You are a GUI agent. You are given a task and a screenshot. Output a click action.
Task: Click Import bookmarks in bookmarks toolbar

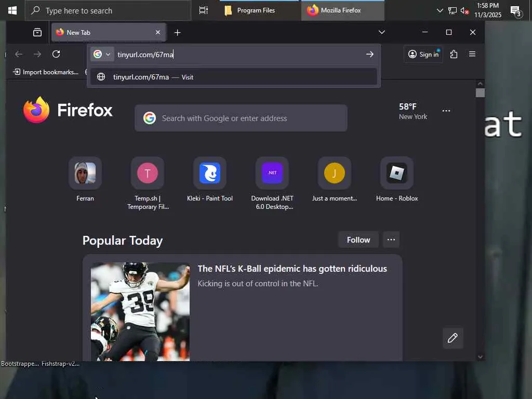pos(46,72)
